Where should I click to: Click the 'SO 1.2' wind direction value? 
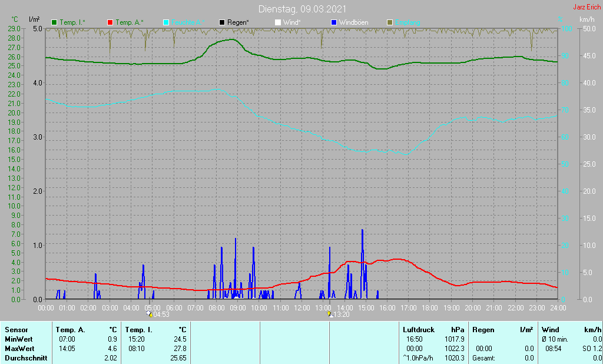point(592,349)
